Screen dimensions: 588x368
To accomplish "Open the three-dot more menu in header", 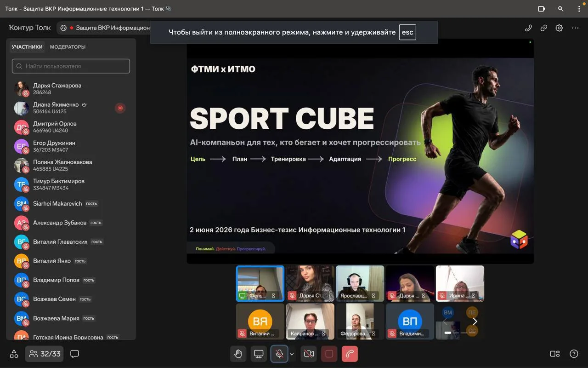I will (575, 28).
